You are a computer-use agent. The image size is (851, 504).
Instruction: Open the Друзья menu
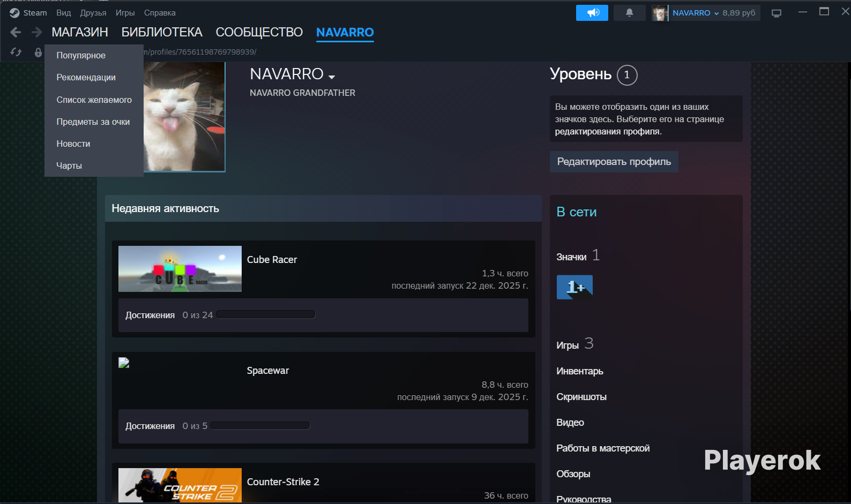[93, 13]
